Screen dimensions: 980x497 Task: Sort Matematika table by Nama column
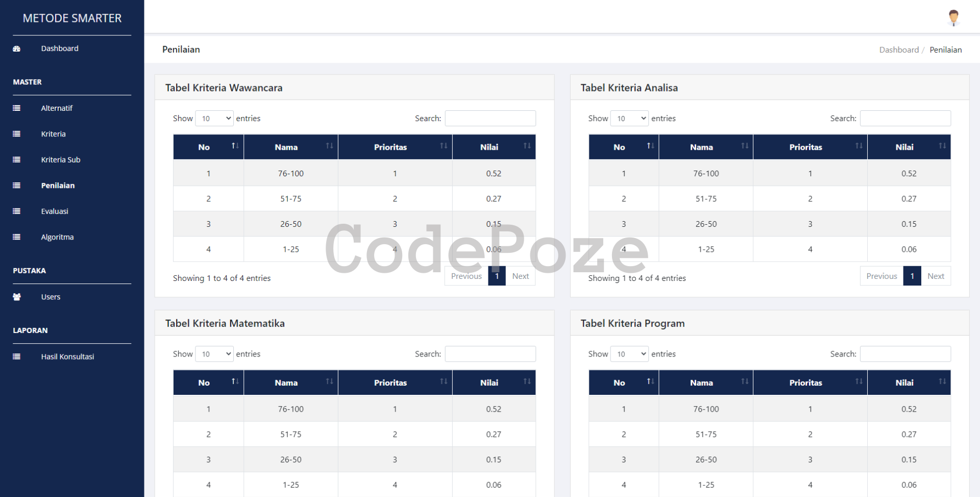point(290,383)
